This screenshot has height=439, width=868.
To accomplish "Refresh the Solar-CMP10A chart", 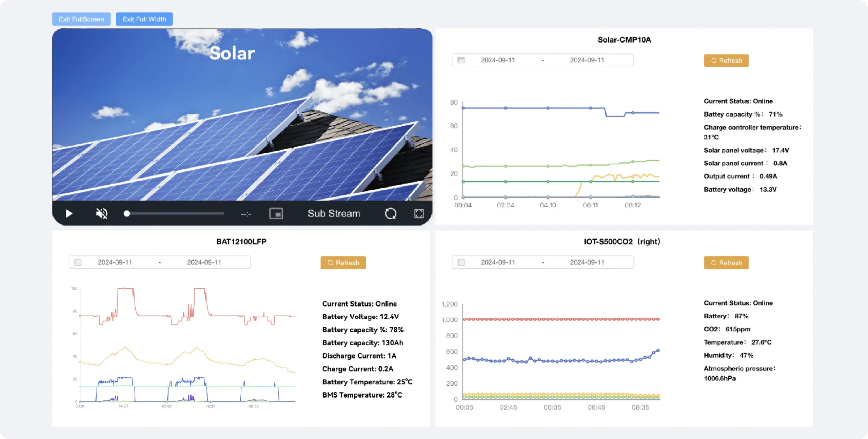I will point(726,61).
